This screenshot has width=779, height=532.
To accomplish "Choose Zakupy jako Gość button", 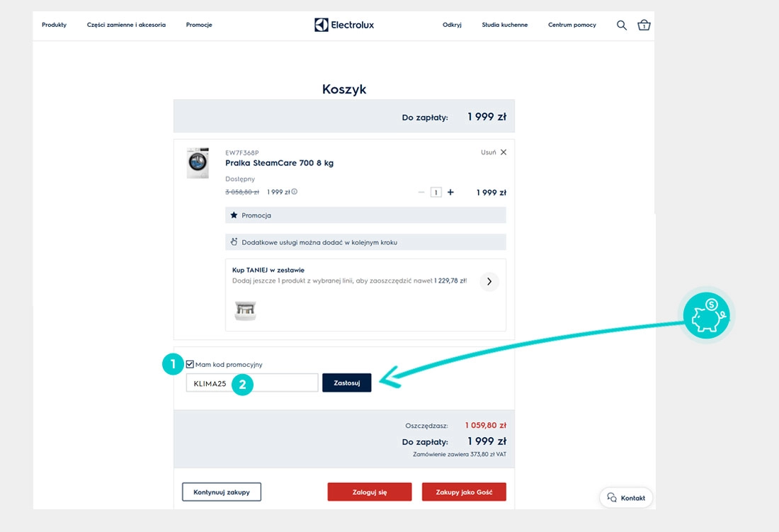I will point(464,492).
